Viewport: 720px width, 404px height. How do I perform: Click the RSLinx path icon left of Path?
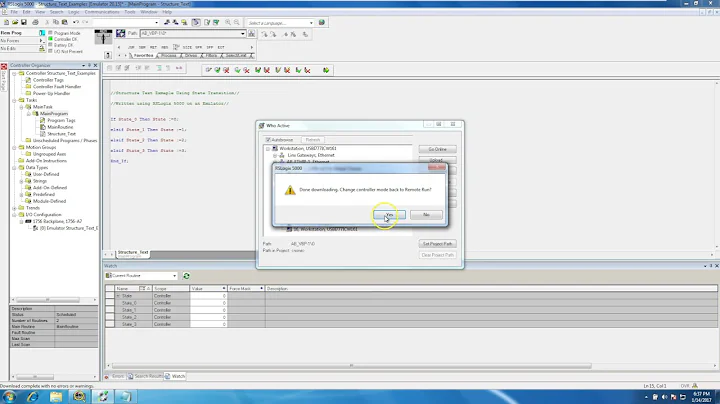pos(121,33)
